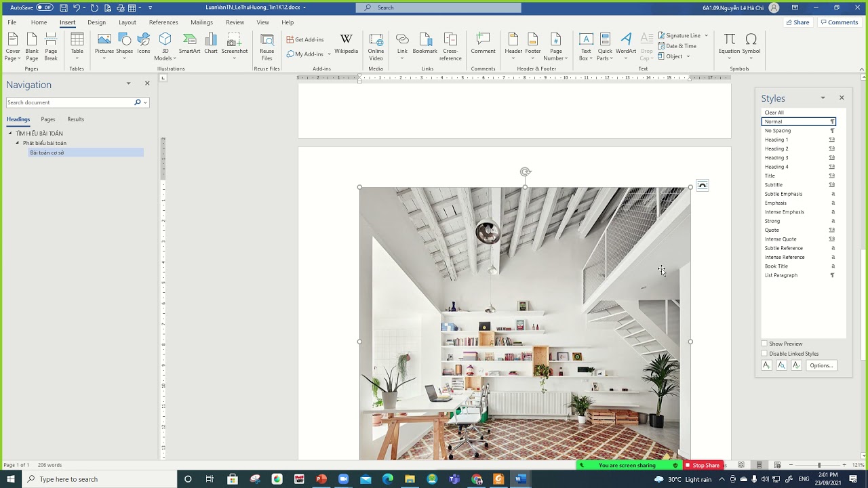The image size is (868, 488).
Task: Switch to the Design tab
Action: [96, 22]
